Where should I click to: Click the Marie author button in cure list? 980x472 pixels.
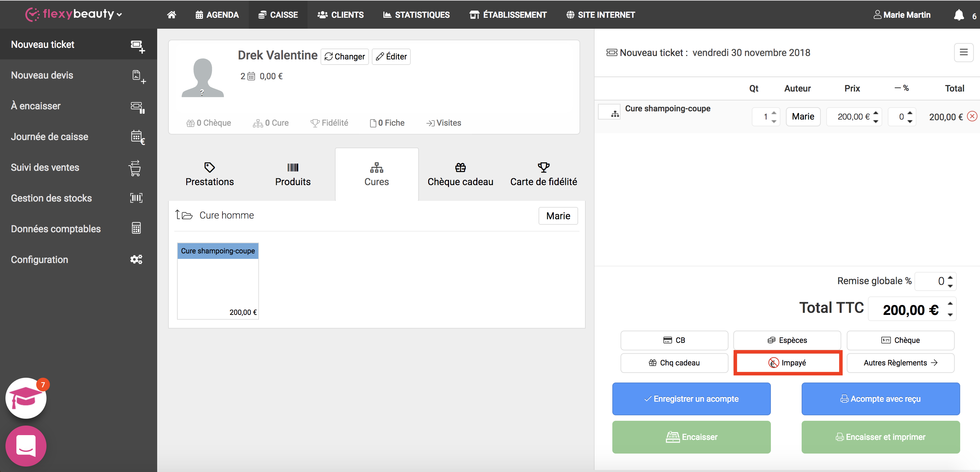pos(558,216)
